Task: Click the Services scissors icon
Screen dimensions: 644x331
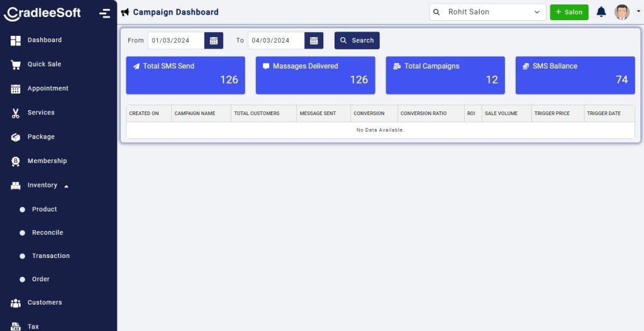Action: click(16, 113)
